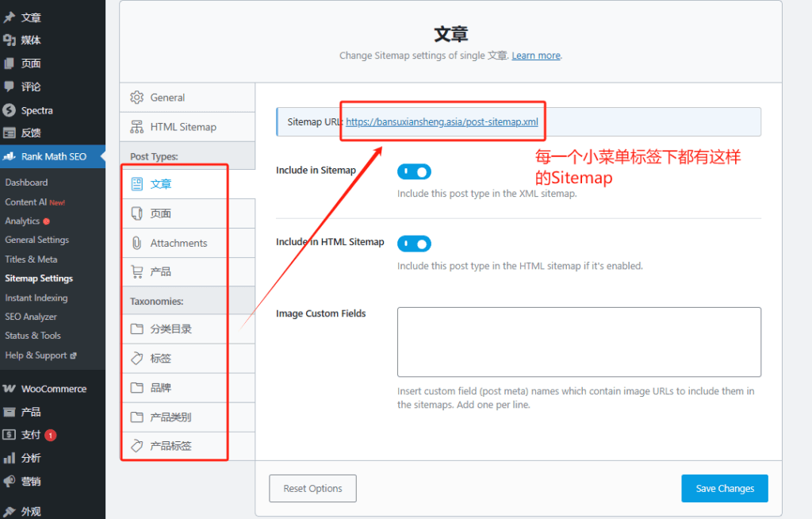The height and width of the screenshot is (519, 812).
Task: Open Content AI submenu item
Action: tap(26, 202)
